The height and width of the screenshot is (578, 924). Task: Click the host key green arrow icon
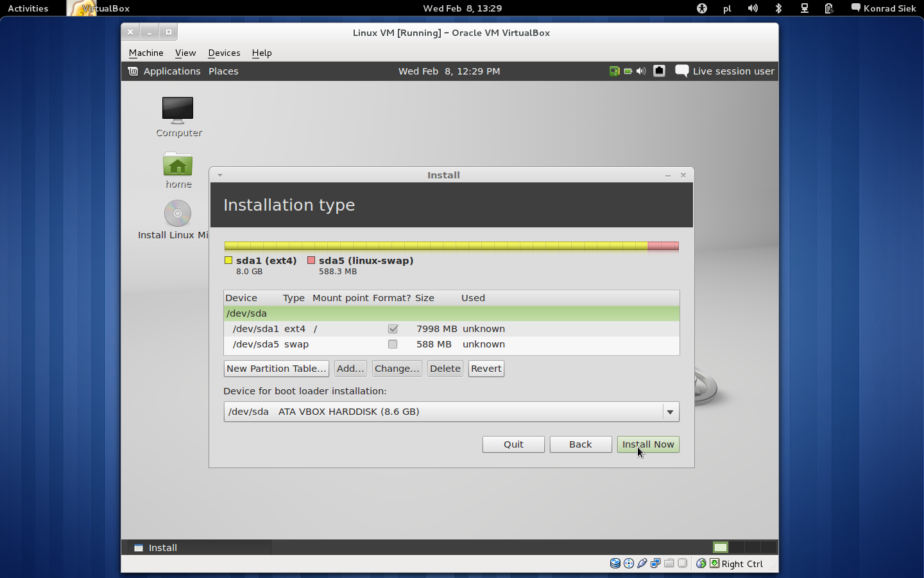[714, 563]
